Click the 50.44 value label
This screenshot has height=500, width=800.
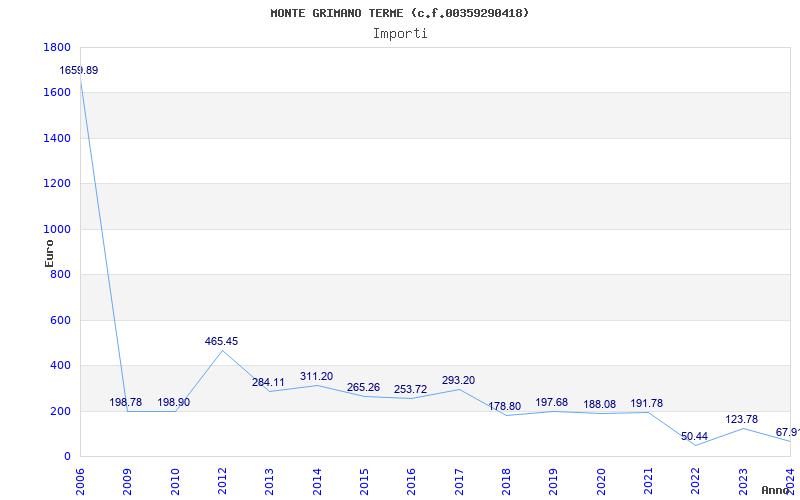[694, 436]
